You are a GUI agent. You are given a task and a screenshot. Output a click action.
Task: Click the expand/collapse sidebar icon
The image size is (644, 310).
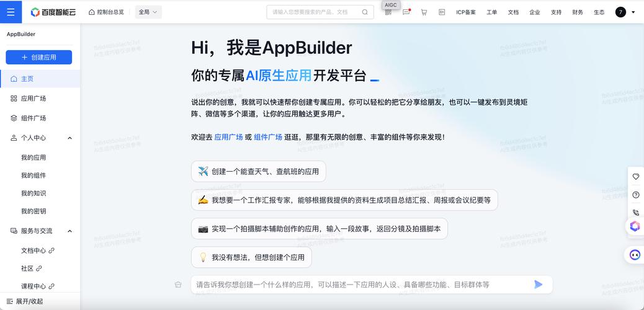(x=10, y=301)
